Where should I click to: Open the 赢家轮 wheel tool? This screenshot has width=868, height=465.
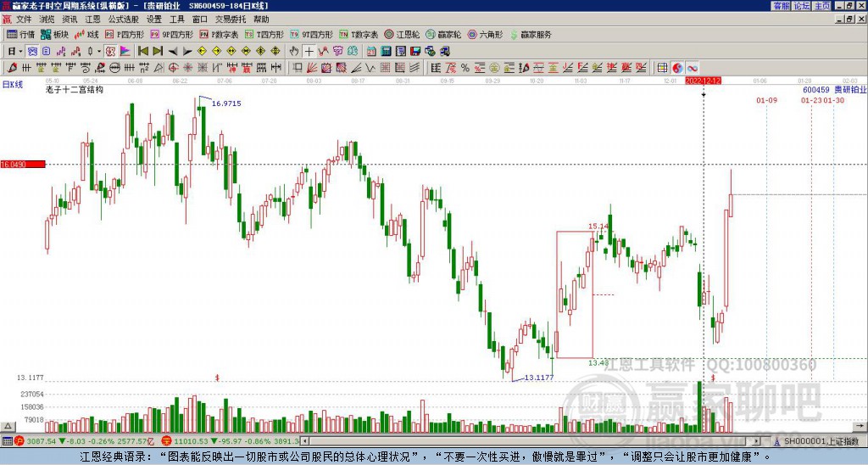tap(443, 34)
